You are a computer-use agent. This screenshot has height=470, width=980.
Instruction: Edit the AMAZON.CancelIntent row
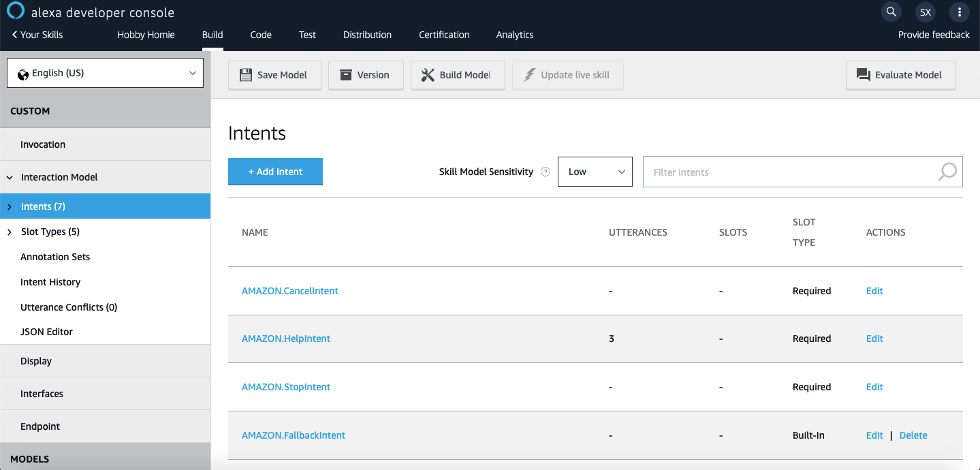[x=874, y=291]
